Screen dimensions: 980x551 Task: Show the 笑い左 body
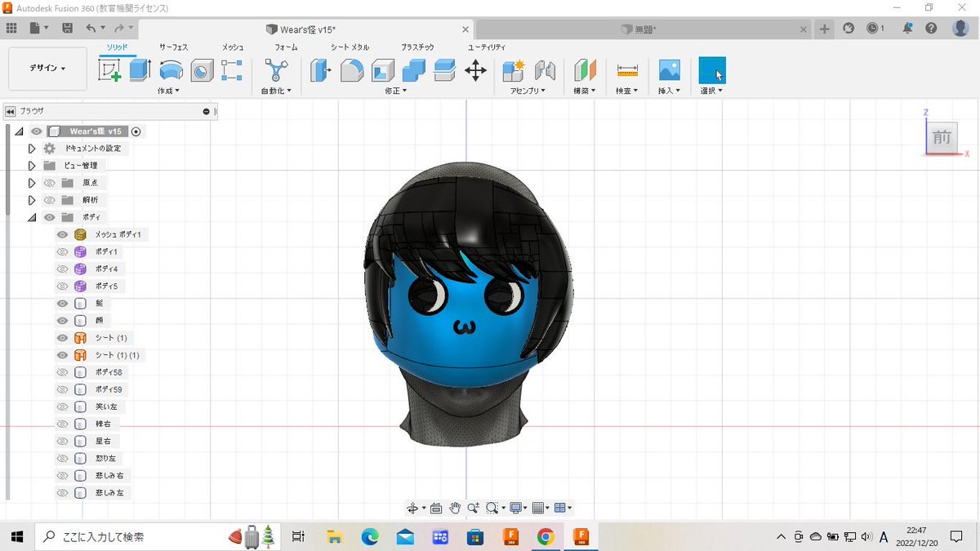pos(62,407)
